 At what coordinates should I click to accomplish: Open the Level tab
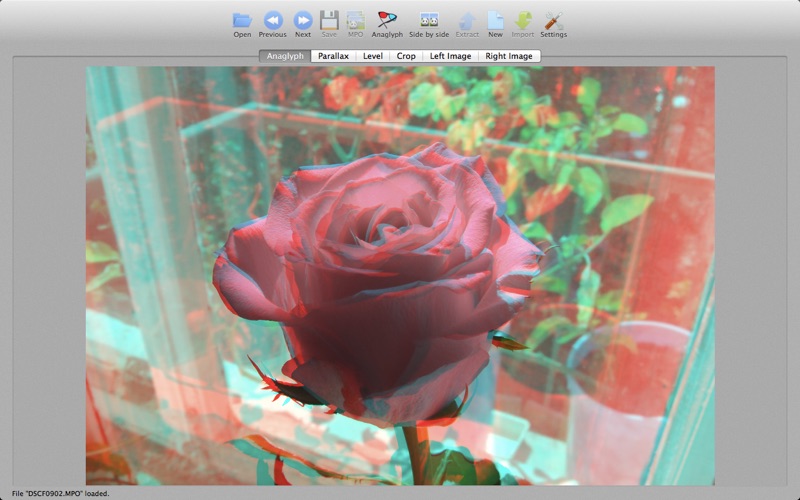point(373,56)
